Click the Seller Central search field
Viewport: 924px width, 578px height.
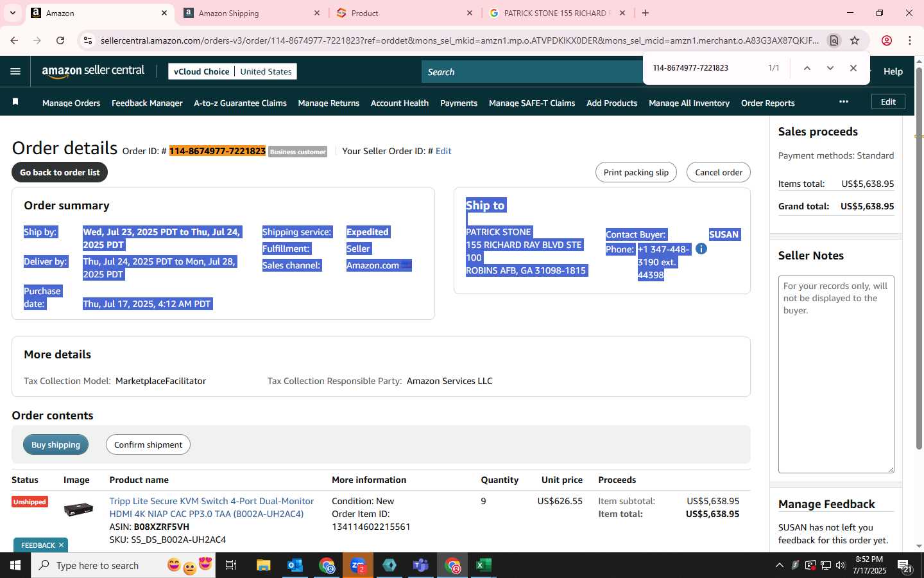(x=533, y=72)
